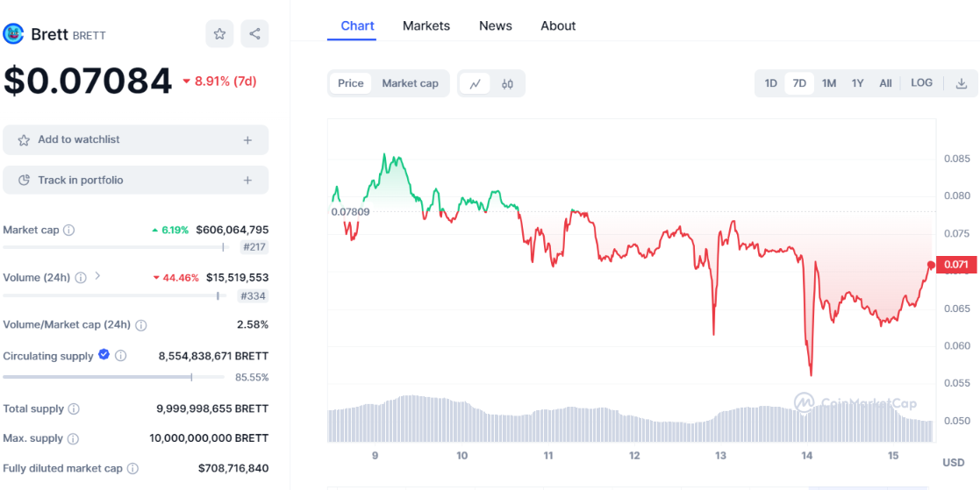Open Volume/Market cap info icon
The image size is (980, 490).
tap(141, 325)
